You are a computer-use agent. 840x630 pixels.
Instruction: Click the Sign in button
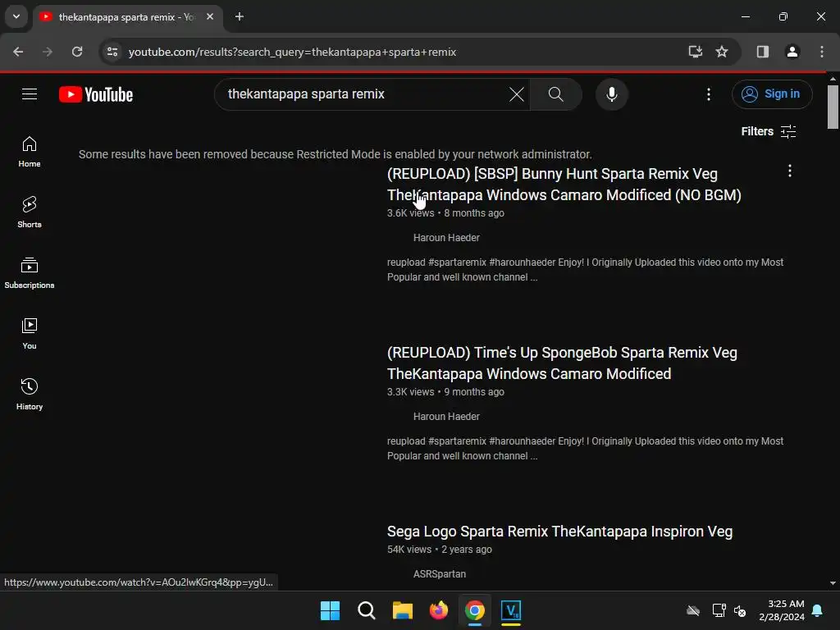pos(771,94)
